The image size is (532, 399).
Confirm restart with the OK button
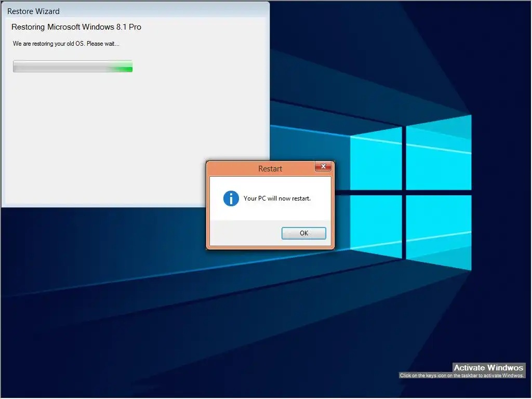pos(303,233)
